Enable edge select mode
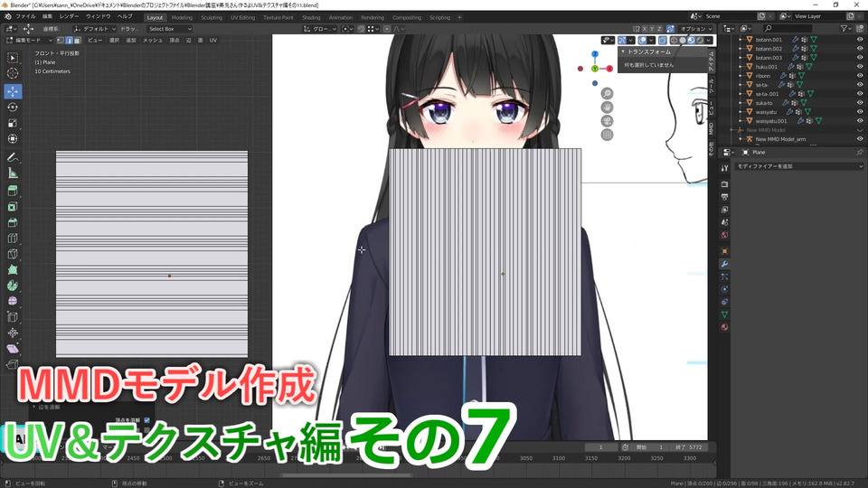868x488 pixels. coord(70,41)
